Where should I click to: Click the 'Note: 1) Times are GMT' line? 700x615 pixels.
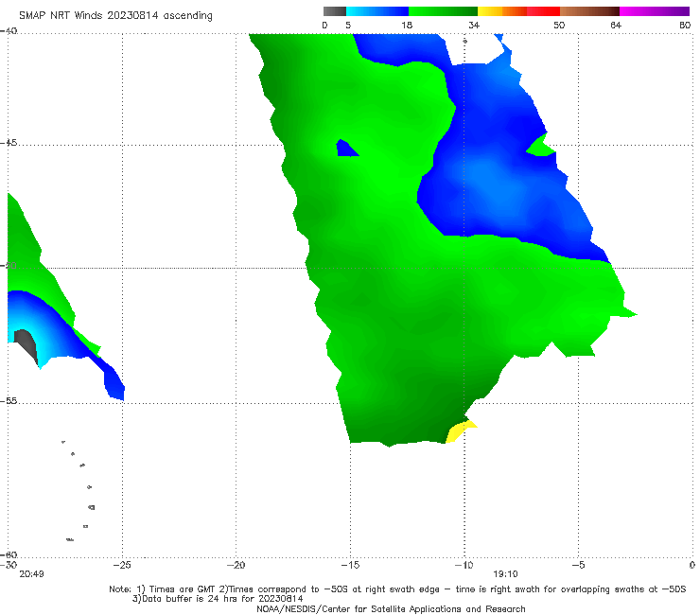pyautogui.click(x=397, y=589)
